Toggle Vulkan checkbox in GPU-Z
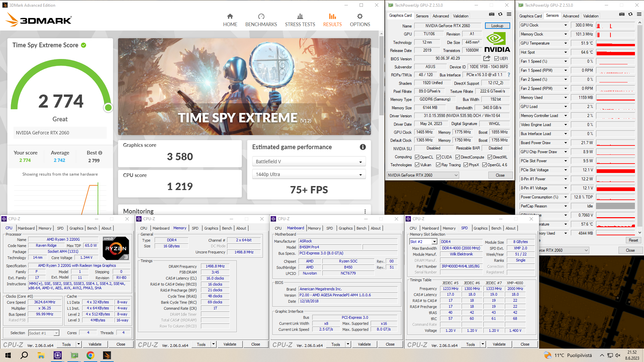The width and height of the screenshot is (644, 362). pos(417,165)
